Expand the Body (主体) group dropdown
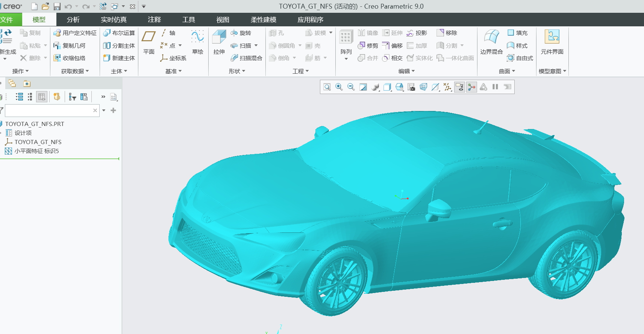 [119, 71]
